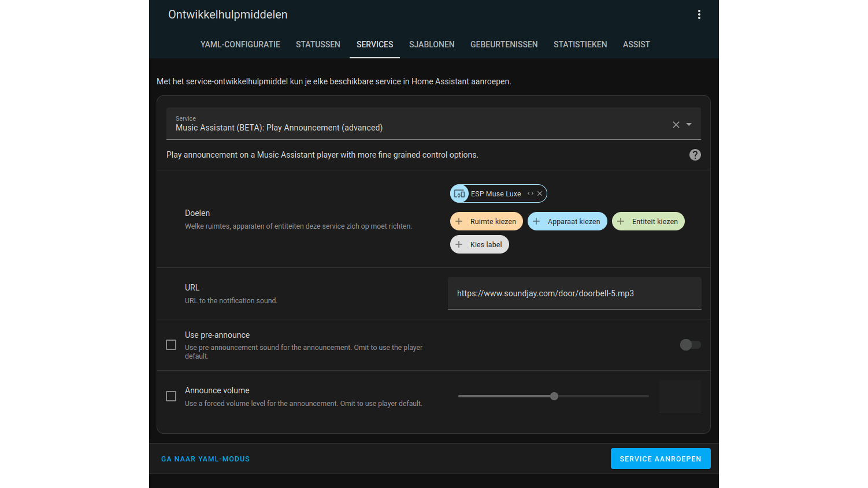The height and width of the screenshot is (488, 868).
Task: Switch to YAML mode via Ga naar YAML-modus
Action: (x=205, y=459)
